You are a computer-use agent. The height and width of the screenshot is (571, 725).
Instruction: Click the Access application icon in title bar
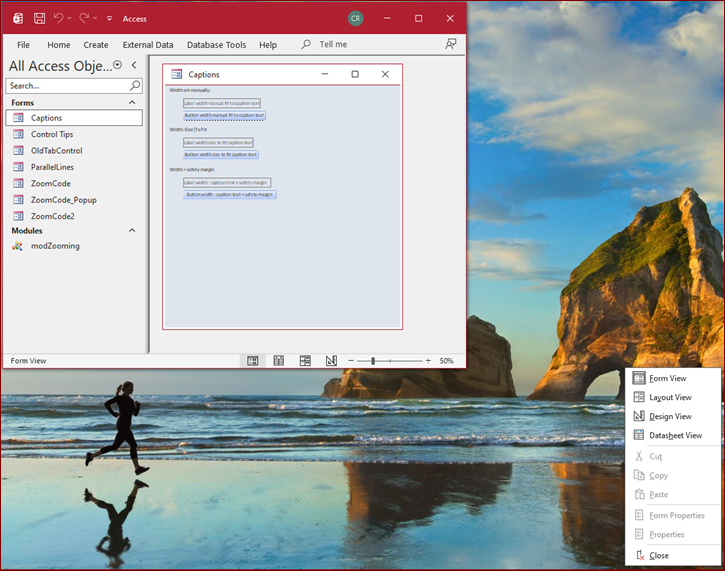(x=18, y=18)
